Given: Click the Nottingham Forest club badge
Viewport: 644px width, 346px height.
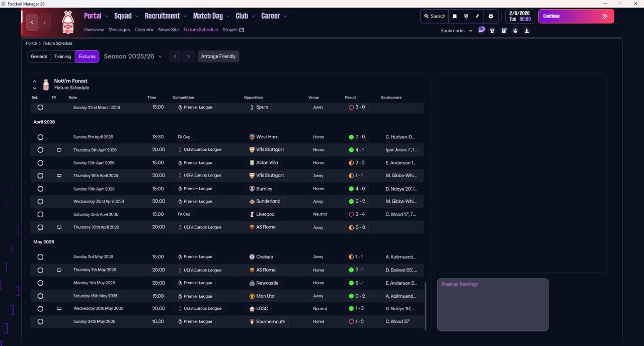Looking at the screenshot, I should 67,22.
